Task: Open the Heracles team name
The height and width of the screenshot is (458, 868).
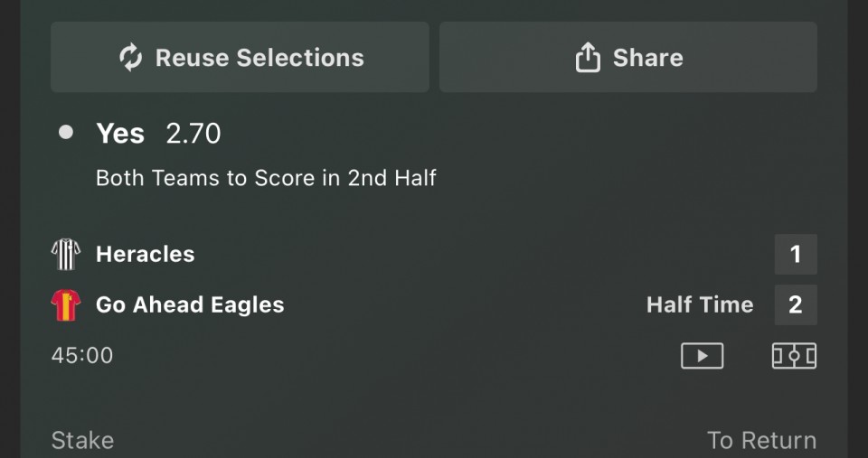Action: [145, 255]
